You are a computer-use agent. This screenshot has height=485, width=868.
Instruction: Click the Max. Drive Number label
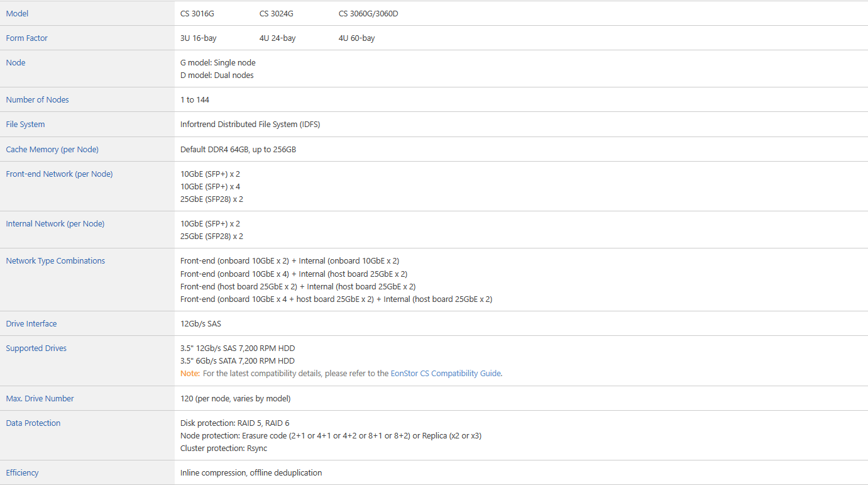pyautogui.click(x=40, y=398)
